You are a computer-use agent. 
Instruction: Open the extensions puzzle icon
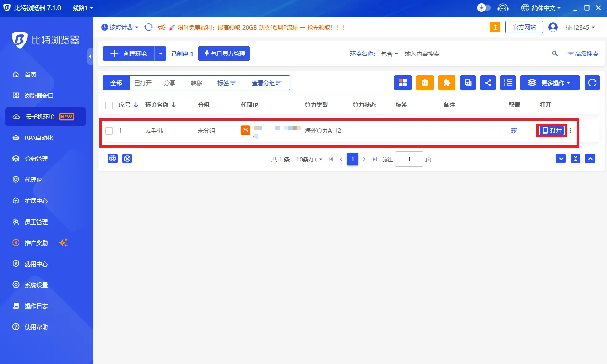pyautogui.click(x=446, y=83)
